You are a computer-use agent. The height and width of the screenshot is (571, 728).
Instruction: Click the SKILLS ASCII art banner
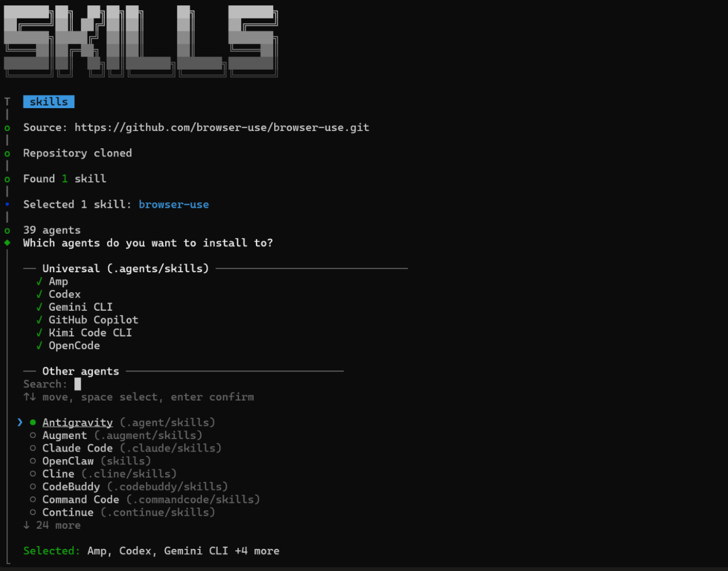[x=141, y=41]
